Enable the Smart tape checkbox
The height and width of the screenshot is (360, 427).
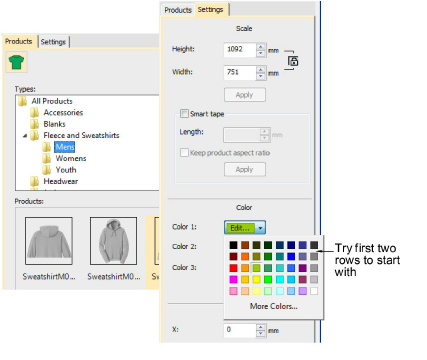(184, 114)
